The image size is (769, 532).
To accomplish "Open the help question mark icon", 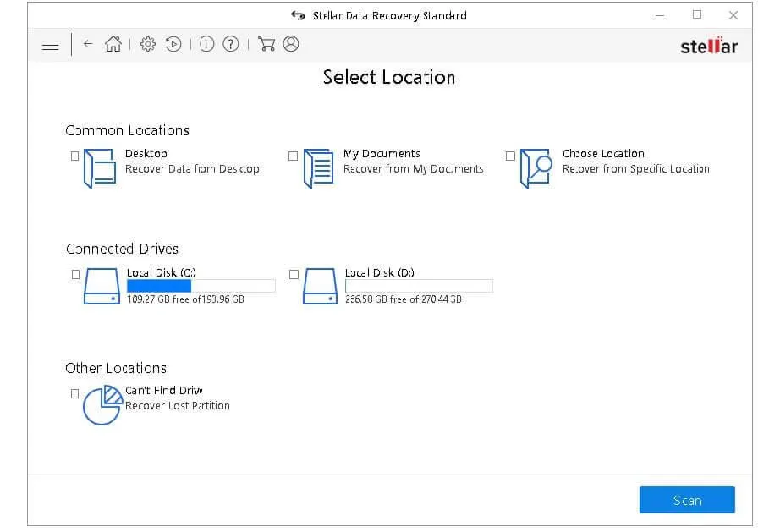I will coord(230,45).
